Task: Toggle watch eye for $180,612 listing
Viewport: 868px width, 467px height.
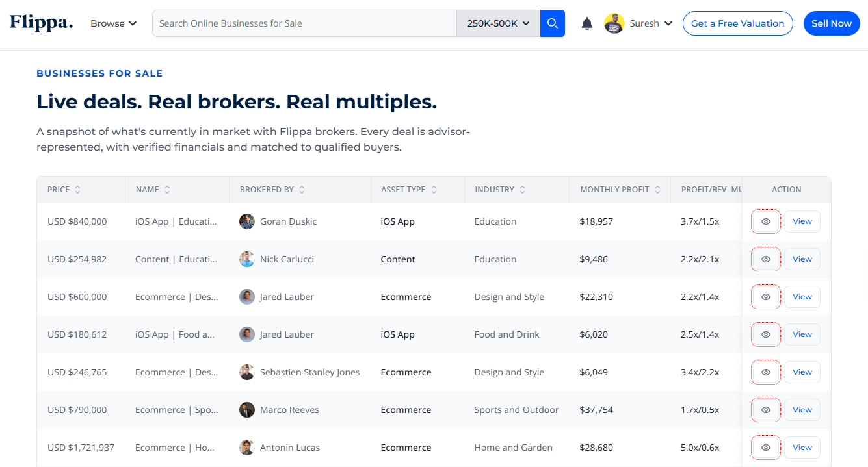Action: click(766, 334)
